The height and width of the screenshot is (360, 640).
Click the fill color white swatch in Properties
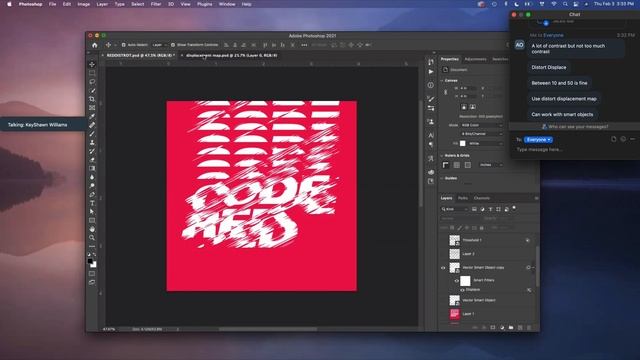[x=462, y=143]
